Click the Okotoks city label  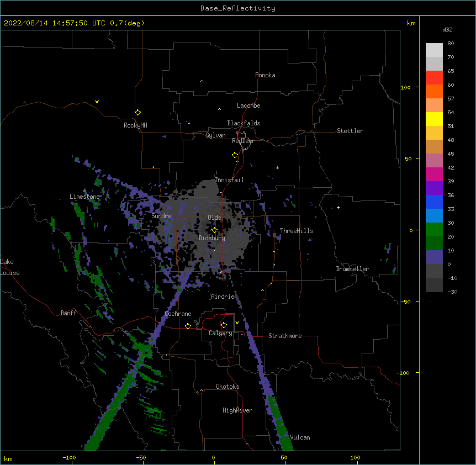(x=228, y=387)
